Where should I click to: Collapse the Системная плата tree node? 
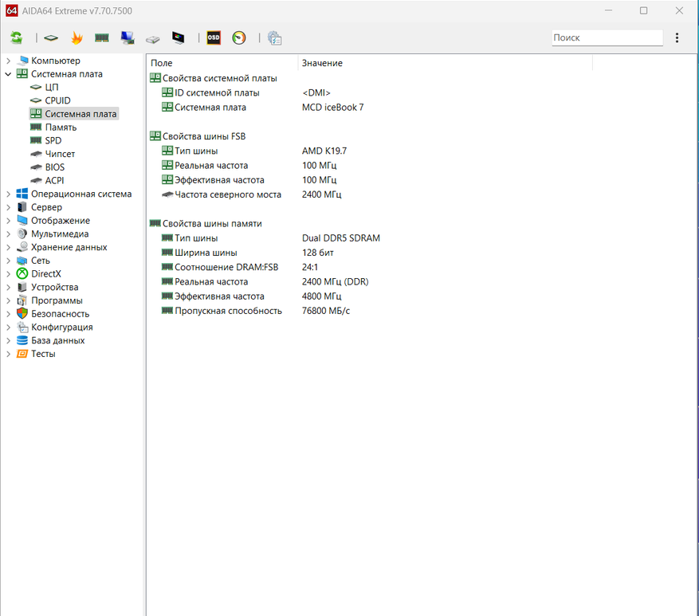pyautogui.click(x=8, y=74)
